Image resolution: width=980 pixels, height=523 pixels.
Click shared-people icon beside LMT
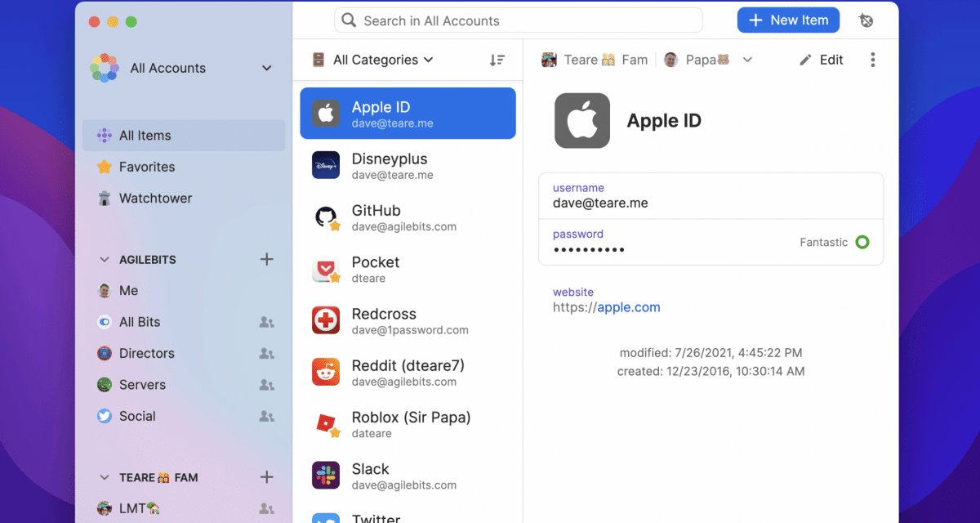coord(266,508)
